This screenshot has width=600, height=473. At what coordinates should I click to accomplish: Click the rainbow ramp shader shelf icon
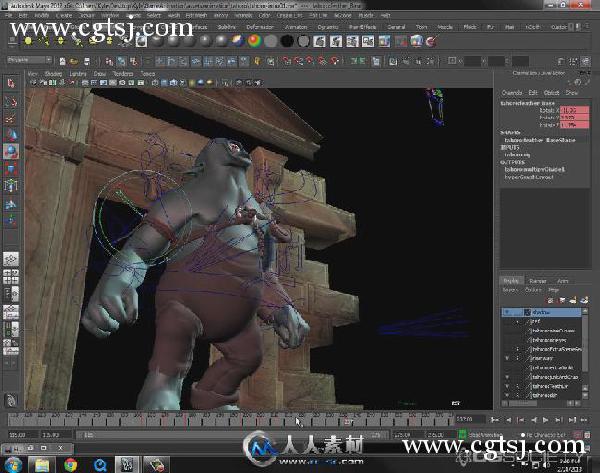pos(254,41)
